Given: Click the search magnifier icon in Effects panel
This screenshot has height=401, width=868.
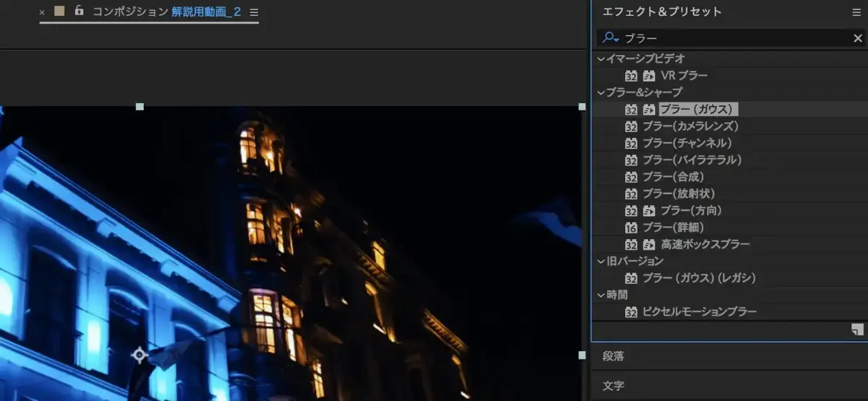Looking at the screenshot, I should click(610, 38).
